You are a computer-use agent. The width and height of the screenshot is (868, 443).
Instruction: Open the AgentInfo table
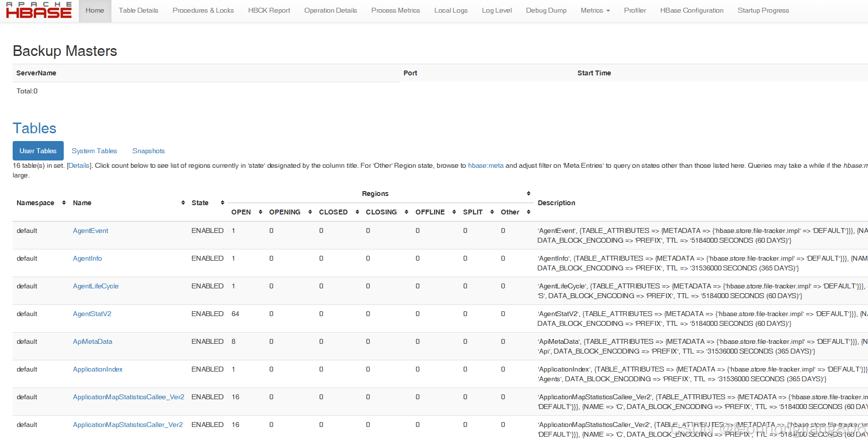tap(88, 258)
